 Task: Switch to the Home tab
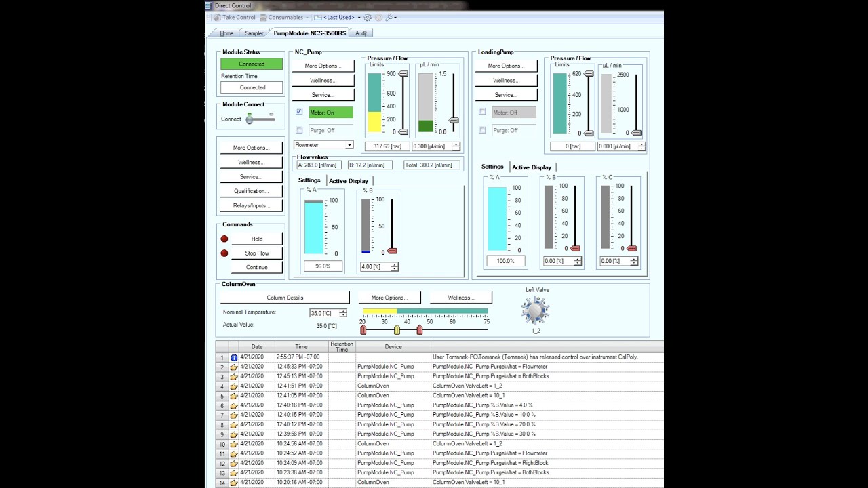(226, 33)
